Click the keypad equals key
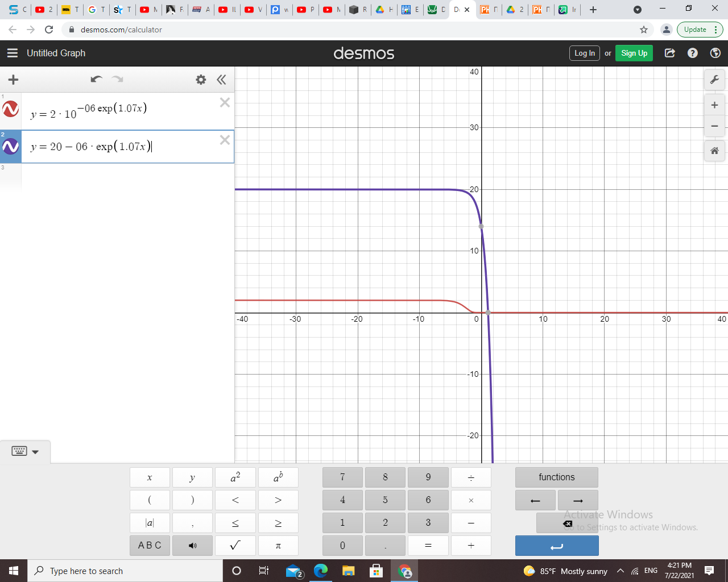 tap(428, 546)
